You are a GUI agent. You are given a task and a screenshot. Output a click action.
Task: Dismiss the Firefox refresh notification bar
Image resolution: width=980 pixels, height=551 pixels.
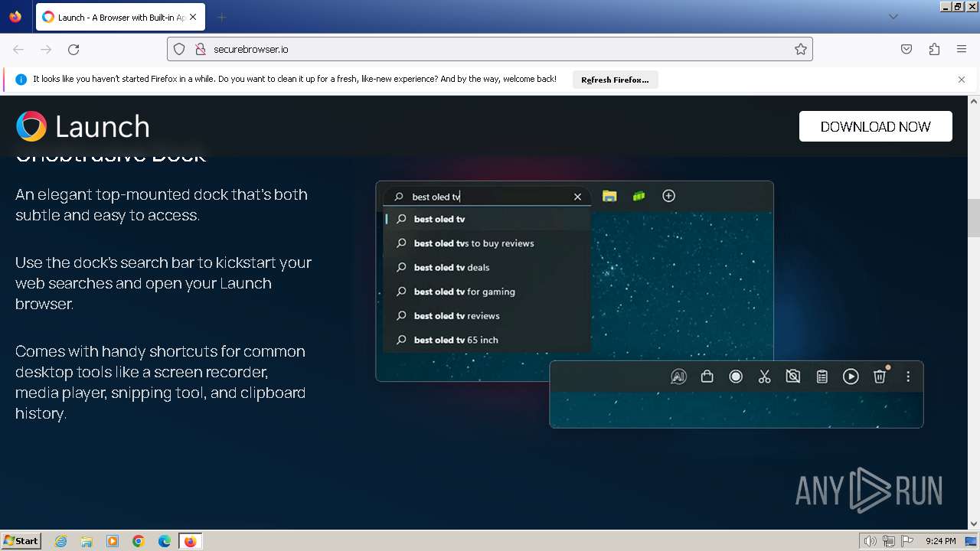click(962, 80)
